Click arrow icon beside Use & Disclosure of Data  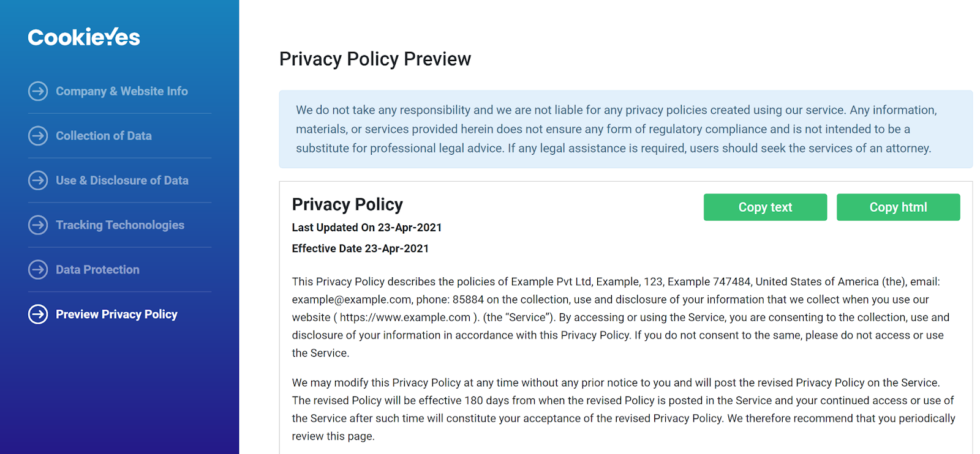point(38,180)
